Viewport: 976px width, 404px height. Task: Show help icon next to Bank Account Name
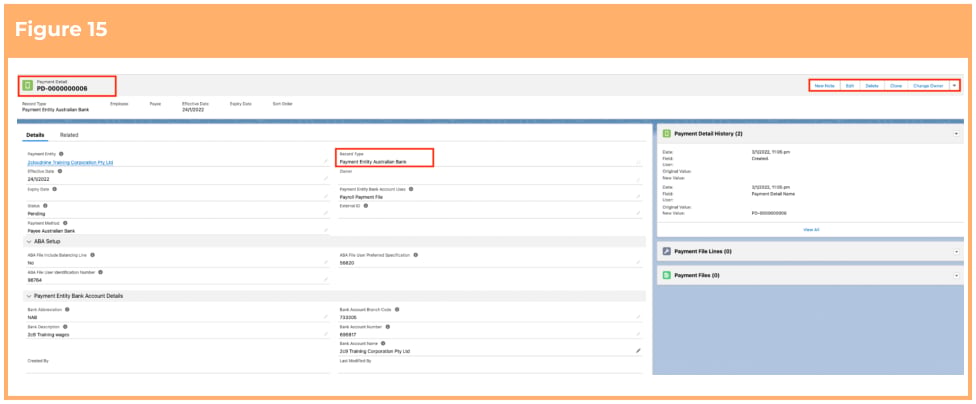[383, 343]
